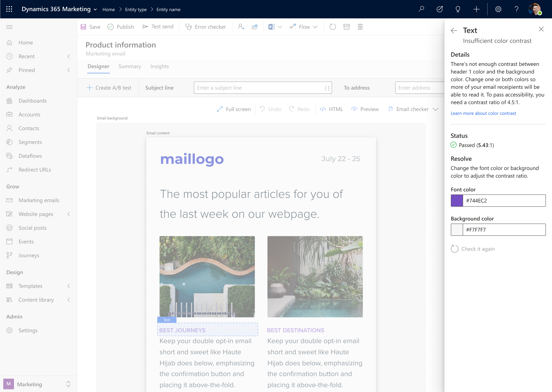Click the Check it again button

(473, 249)
